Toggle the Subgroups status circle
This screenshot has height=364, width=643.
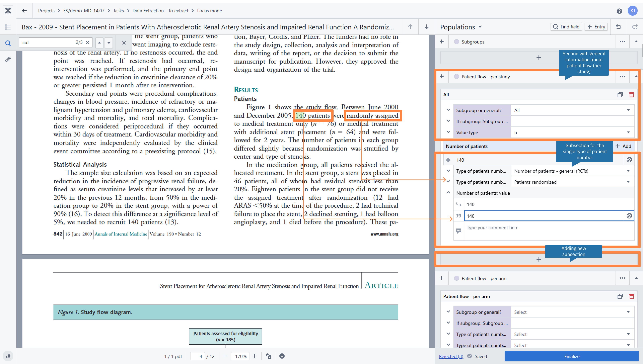tap(457, 42)
